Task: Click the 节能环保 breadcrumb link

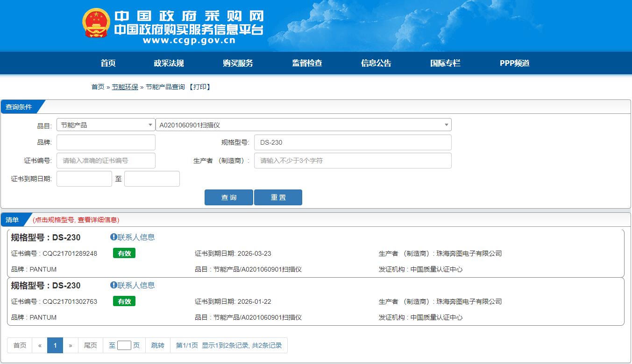Action: pos(125,87)
